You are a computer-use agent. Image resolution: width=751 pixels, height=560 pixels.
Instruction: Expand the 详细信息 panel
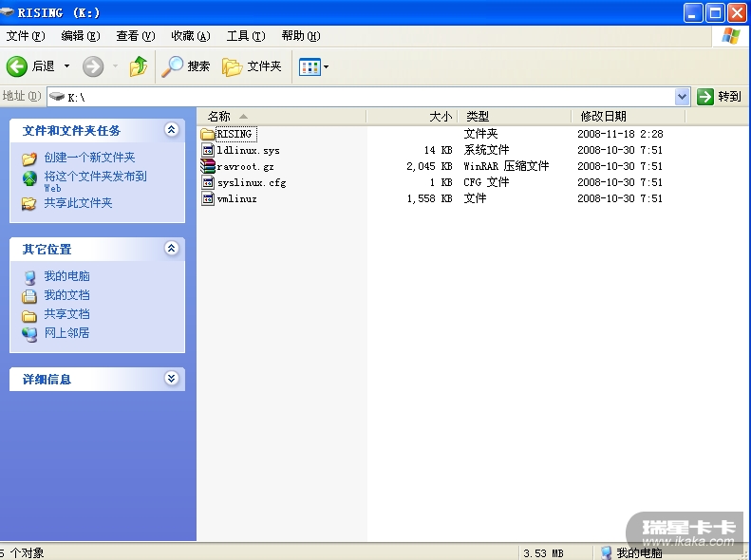coord(172,378)
